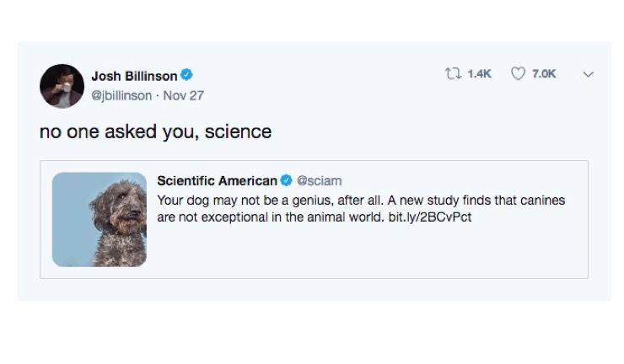624x364 pixels.
Task: Click Scientific American's verified checkmark badge
Action: tap(287, 181)
